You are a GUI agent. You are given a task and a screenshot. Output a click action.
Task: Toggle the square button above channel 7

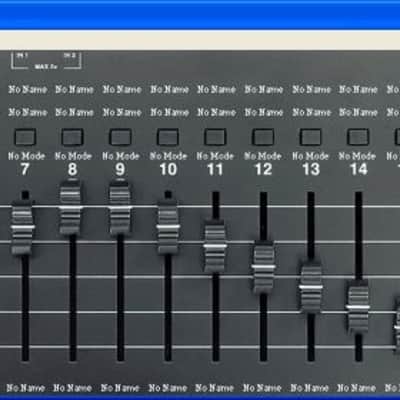pos(25,137)
